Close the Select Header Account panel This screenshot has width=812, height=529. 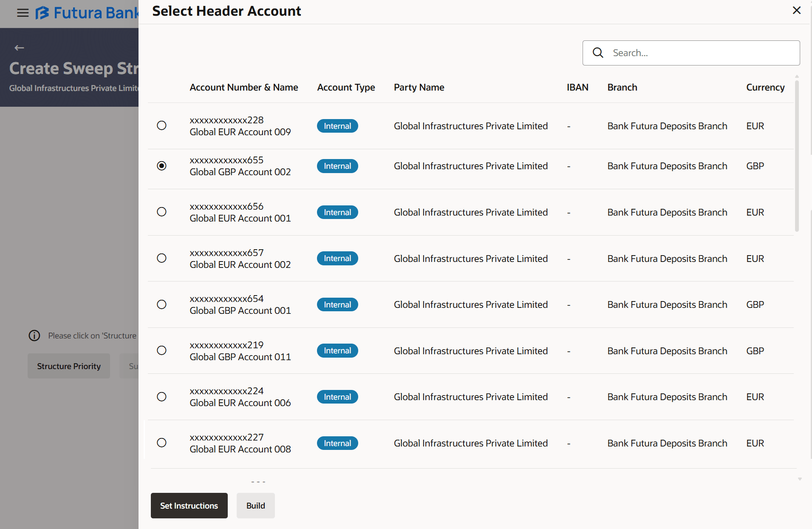tap(797, 10)
